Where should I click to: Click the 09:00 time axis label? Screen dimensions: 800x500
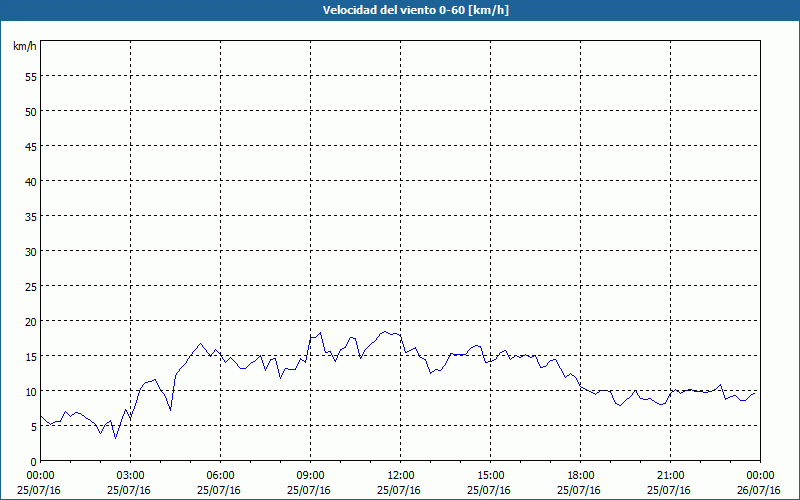[310, 476]
